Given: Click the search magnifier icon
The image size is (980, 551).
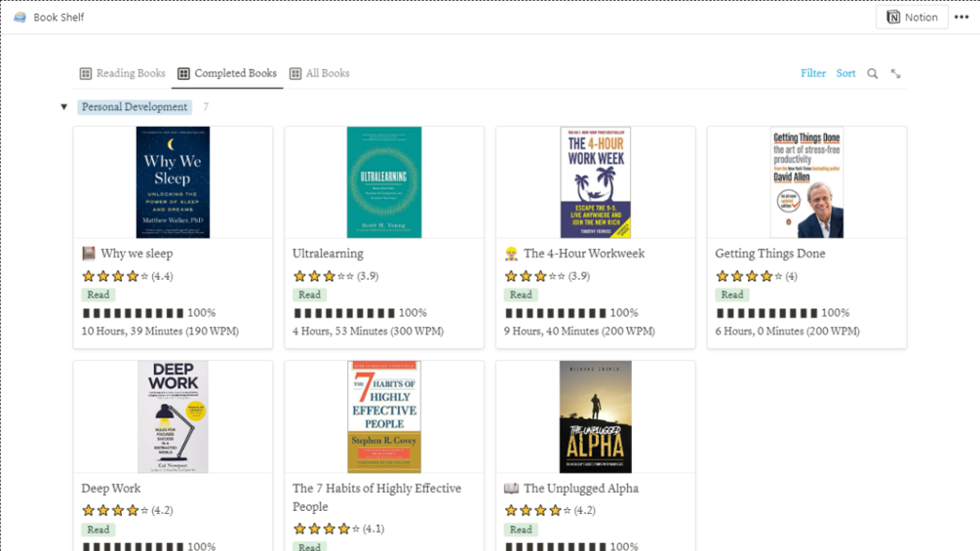Looking at the screenshot, I should 873,74.
